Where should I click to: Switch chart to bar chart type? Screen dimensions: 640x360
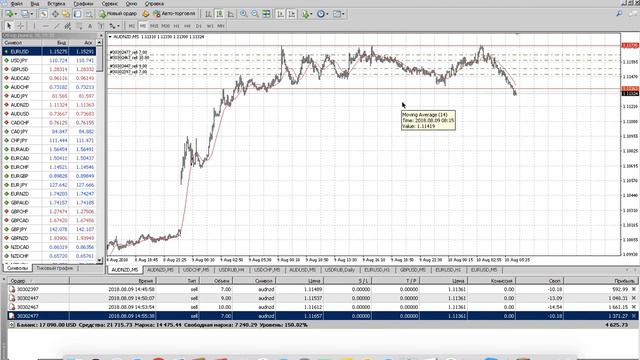[209, 14]
